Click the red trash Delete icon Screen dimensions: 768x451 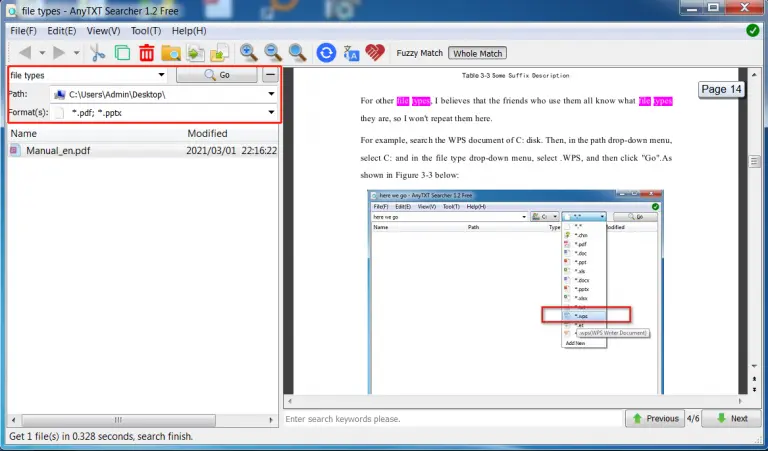click(x=146, y=52)
